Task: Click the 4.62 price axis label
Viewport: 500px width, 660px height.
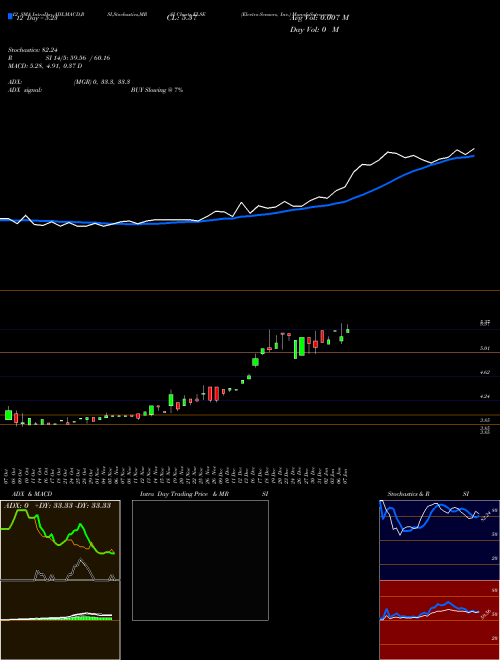Action: point(484,373)
